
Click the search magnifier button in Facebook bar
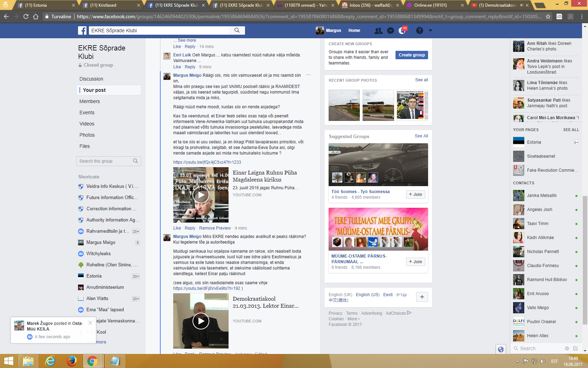[x=237, y=30]
